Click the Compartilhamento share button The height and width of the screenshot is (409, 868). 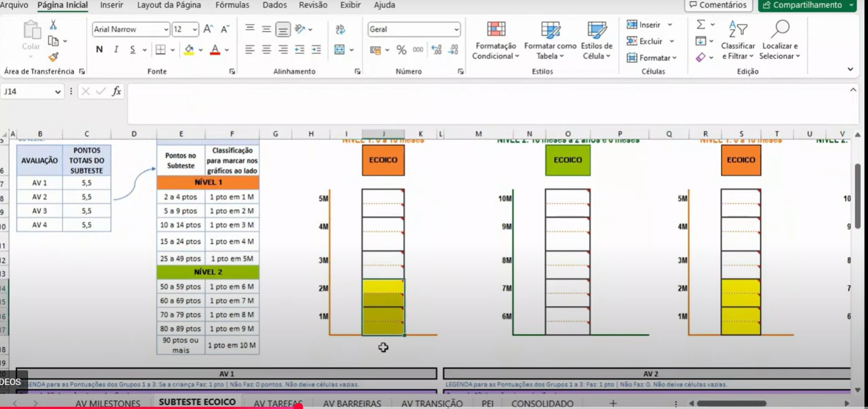coord(807,5)
